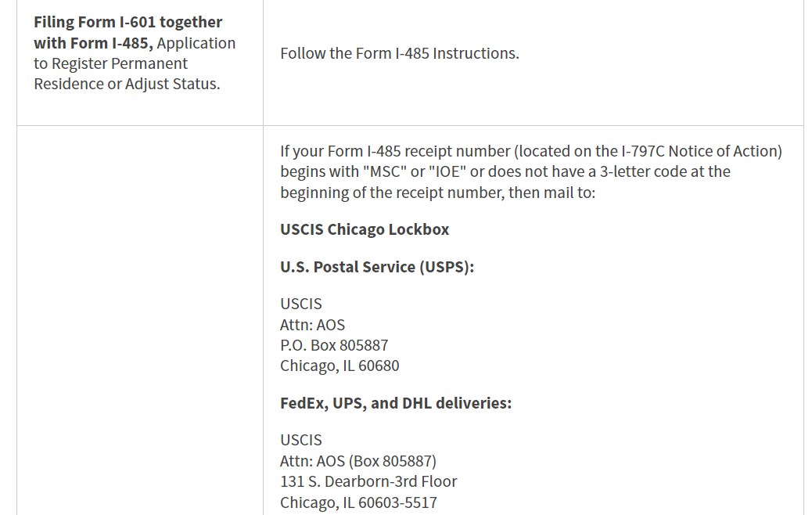Click the 'Attn: AOS (Box 805887)' line
812x515 pixels.
point(358,461)
